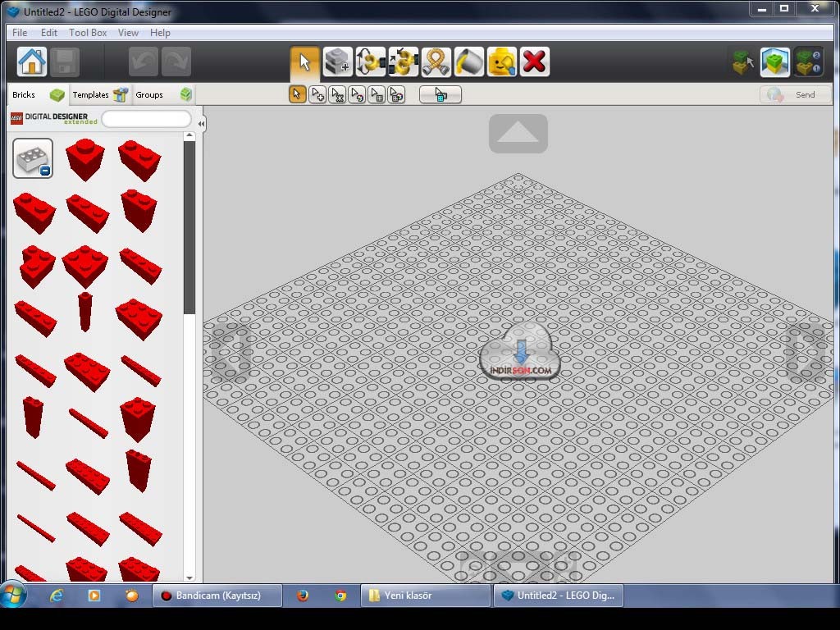Open the Help menu

click(x=160, y=33)
